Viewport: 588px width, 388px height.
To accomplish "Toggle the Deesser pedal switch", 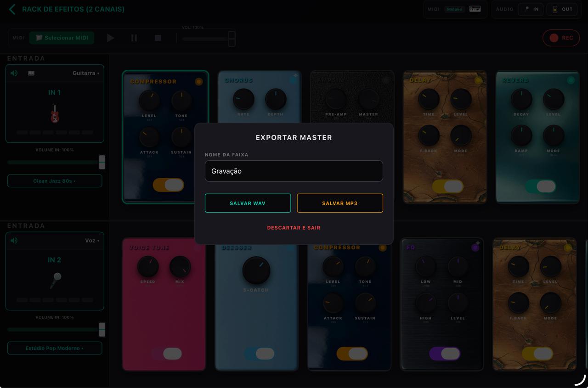I will pos(259,354).
